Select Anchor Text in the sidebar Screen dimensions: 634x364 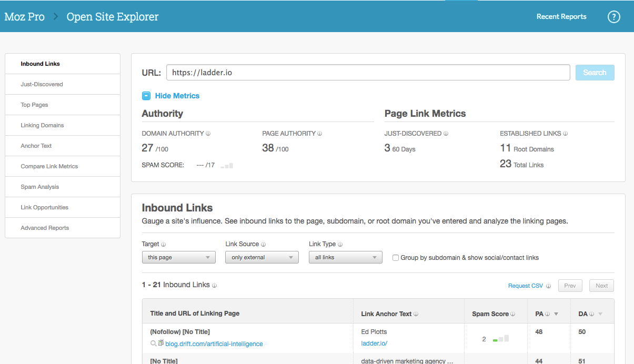point(36,146)
